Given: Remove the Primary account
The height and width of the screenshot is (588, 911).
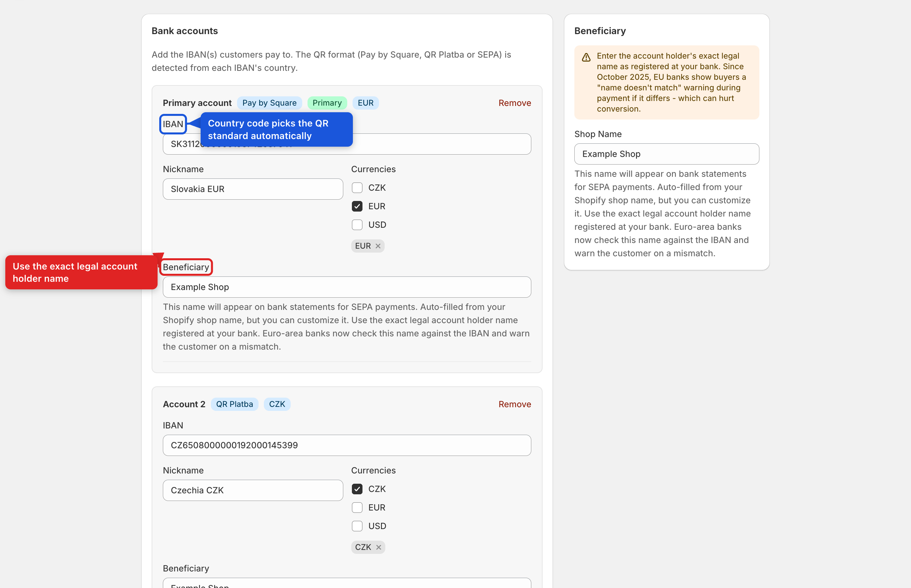Looking at the screenshot, I should click(x=514, y=103).
